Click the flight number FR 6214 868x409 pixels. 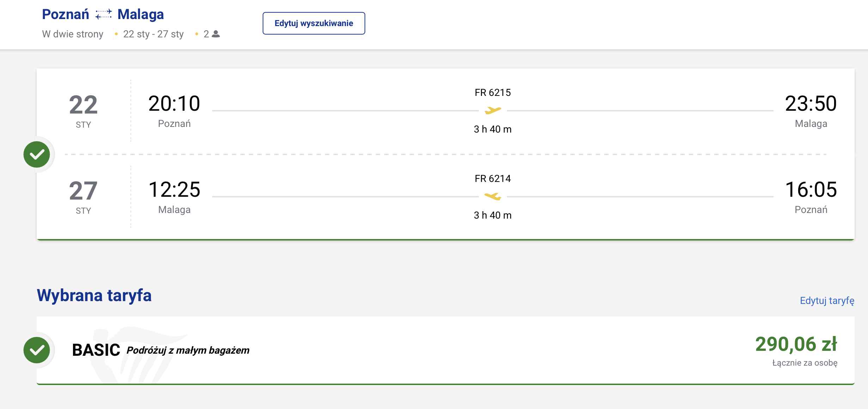point(493,178)
